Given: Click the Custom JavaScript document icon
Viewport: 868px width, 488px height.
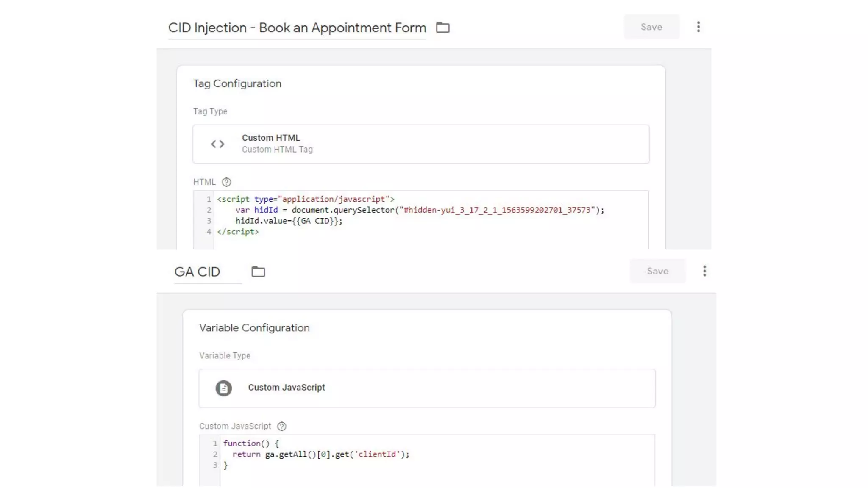Looking at the screenshot, I should 223,388.
